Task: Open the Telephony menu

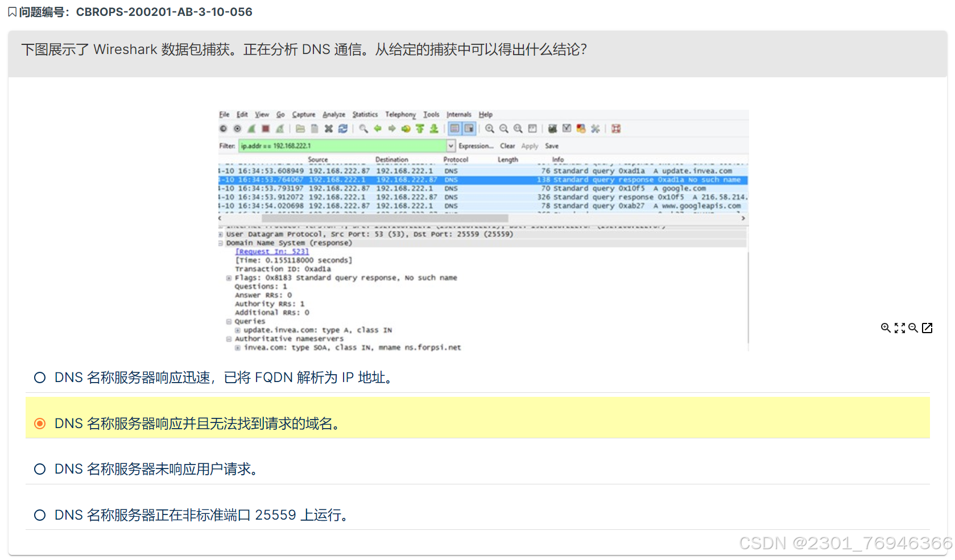Action: (400, 114)
